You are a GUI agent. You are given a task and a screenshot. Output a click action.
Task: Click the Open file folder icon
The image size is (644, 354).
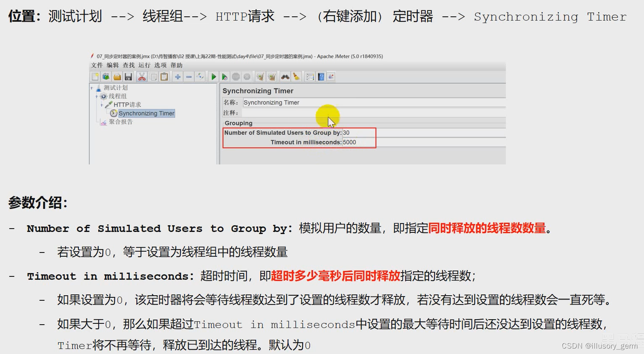tap(117, 77)
